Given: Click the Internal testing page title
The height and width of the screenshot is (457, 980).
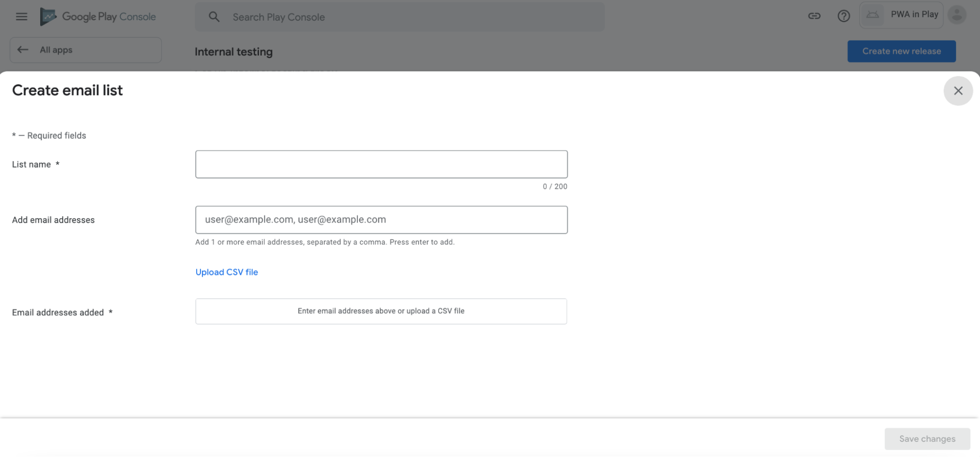Looking at the screenshot, I should click(234, 51).
